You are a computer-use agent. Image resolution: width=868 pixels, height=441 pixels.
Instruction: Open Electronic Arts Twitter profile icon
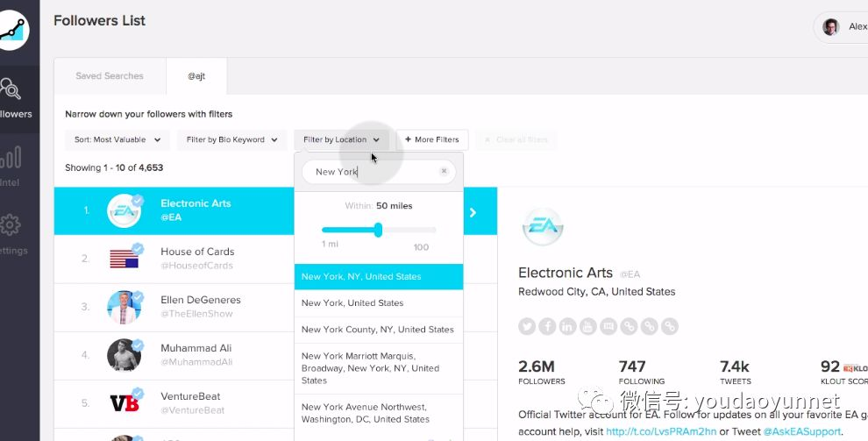527,326
